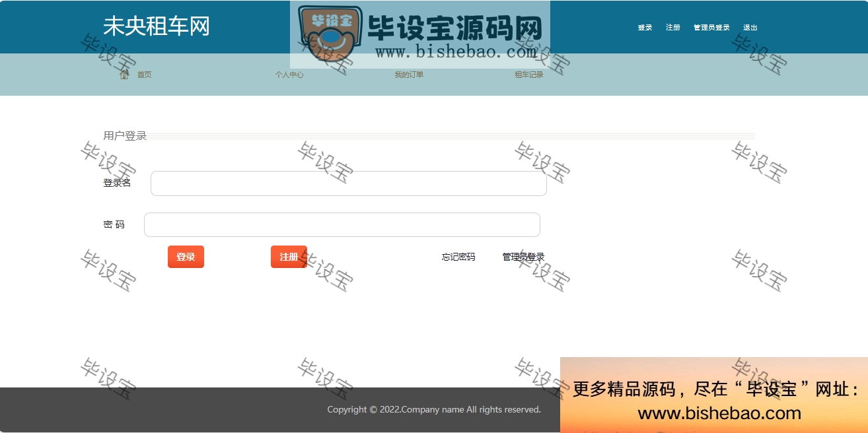This screenshot has height=433, width=868.
Task: Open the 忘记密码 link
Action: (x=458, y=257)
